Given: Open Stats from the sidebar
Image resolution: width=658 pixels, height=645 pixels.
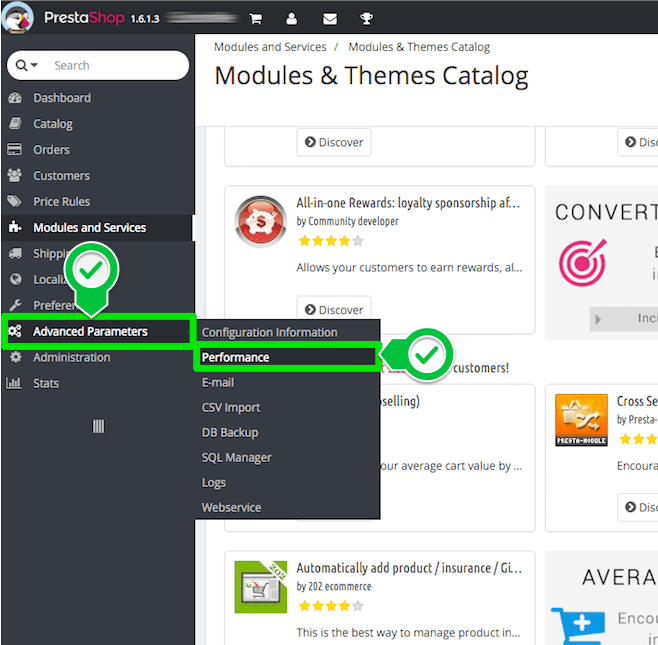Looking at the screenshot, I should (46, 384).
